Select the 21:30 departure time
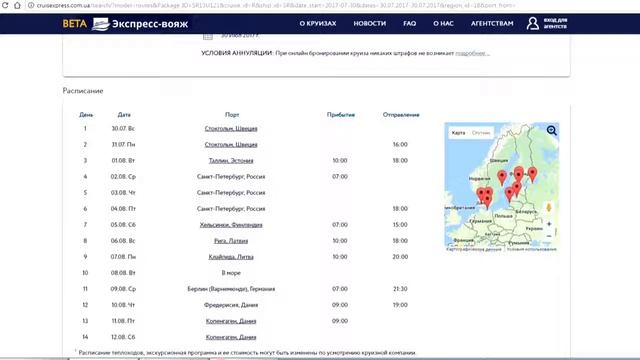The image size is (640, 360). click(400, 289)
